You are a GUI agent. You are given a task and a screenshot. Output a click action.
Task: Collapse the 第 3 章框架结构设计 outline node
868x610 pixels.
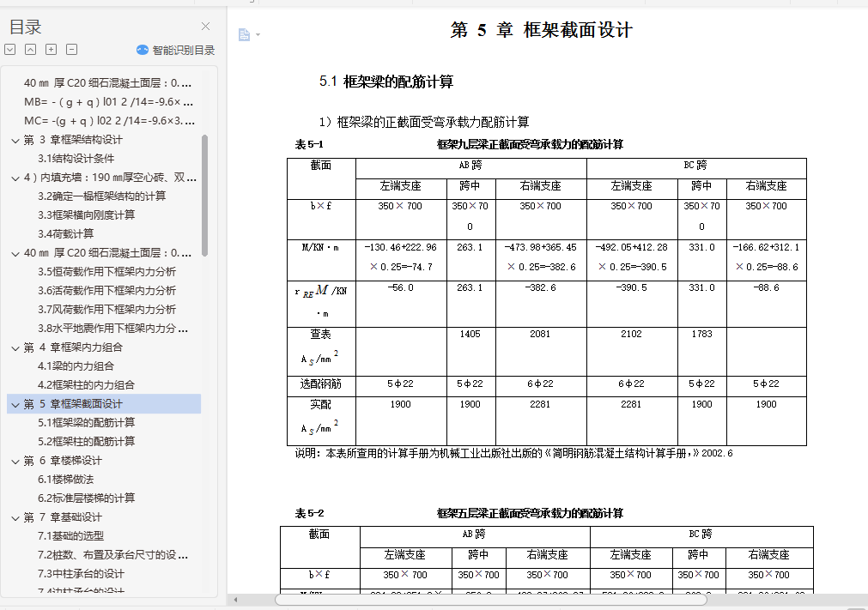[15, 141]
